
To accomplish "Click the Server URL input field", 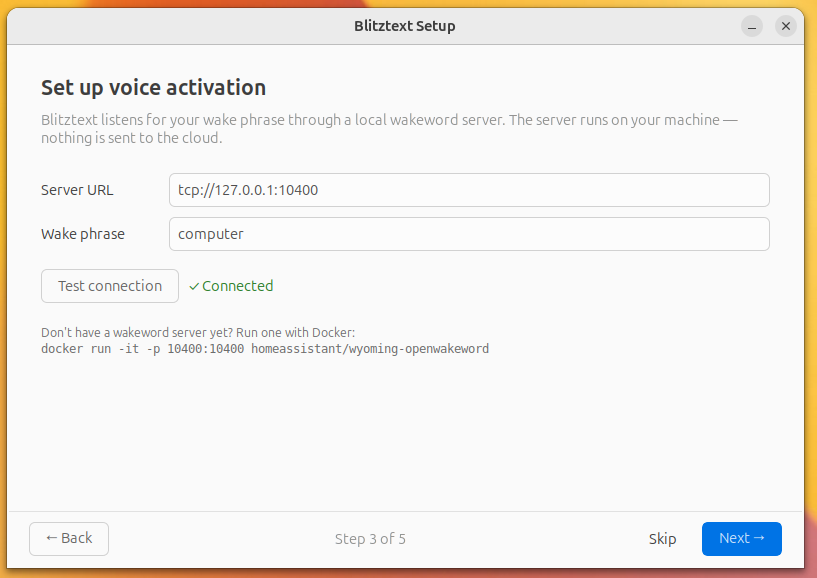I will click(469, 190).
